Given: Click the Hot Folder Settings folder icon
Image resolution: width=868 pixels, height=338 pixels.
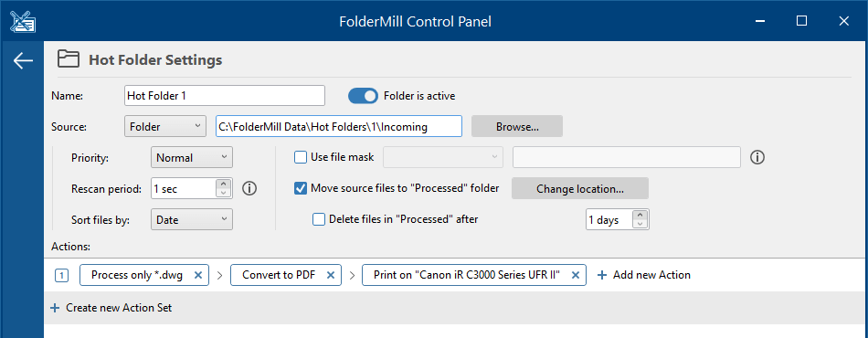Looking at the screenshot, I should pos(69,59).
